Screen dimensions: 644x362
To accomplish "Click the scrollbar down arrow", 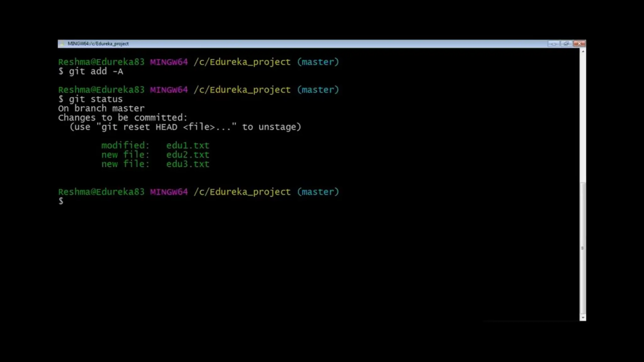I will [583, 318].
